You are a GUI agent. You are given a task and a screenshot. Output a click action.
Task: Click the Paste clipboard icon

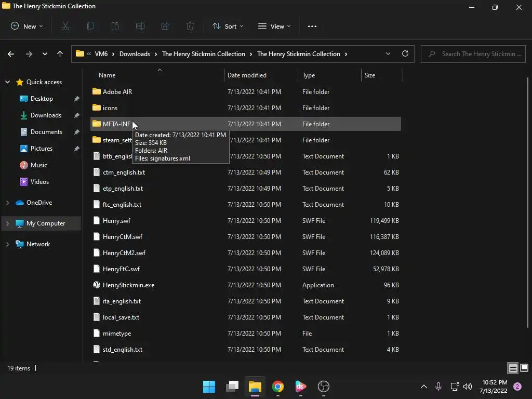click(115, 26)
